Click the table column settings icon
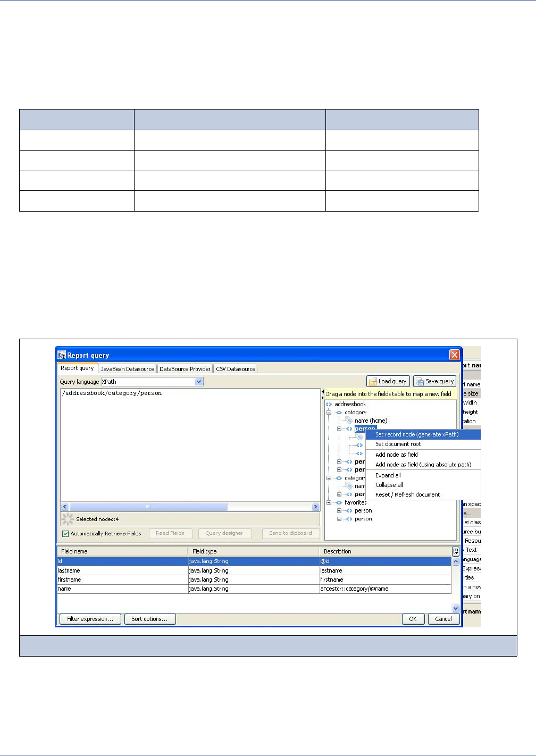The height and width of the screenshot is (756, 536). 456,551
